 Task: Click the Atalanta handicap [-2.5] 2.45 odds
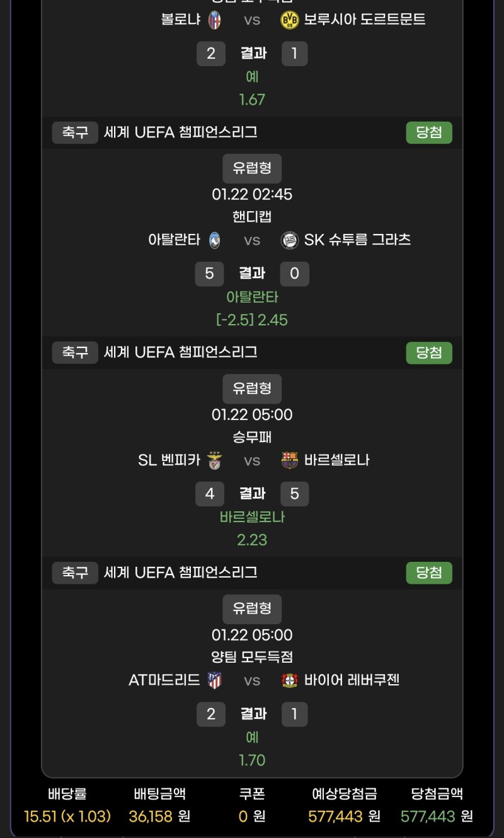(252, 320)
